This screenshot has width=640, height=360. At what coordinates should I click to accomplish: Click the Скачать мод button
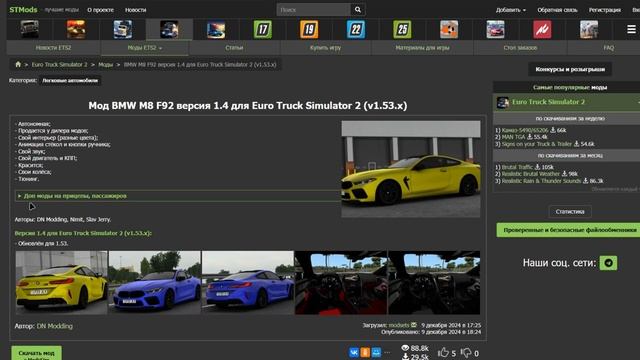point(37,353)
